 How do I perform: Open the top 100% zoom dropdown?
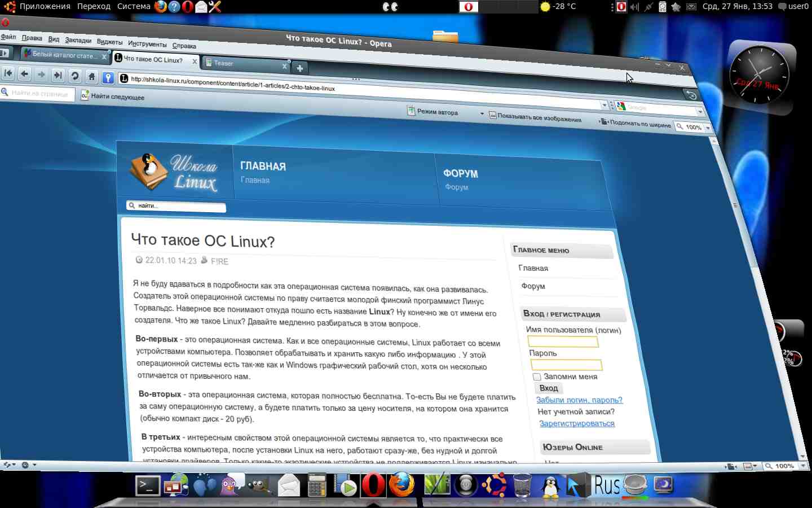pyautogui.click(x=708, y=128)
